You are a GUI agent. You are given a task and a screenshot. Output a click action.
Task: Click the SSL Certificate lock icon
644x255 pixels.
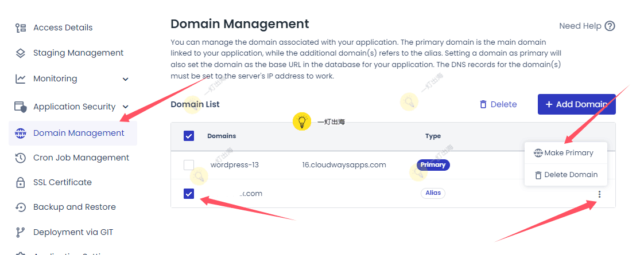pyautogui.click(x=21, y=182)
